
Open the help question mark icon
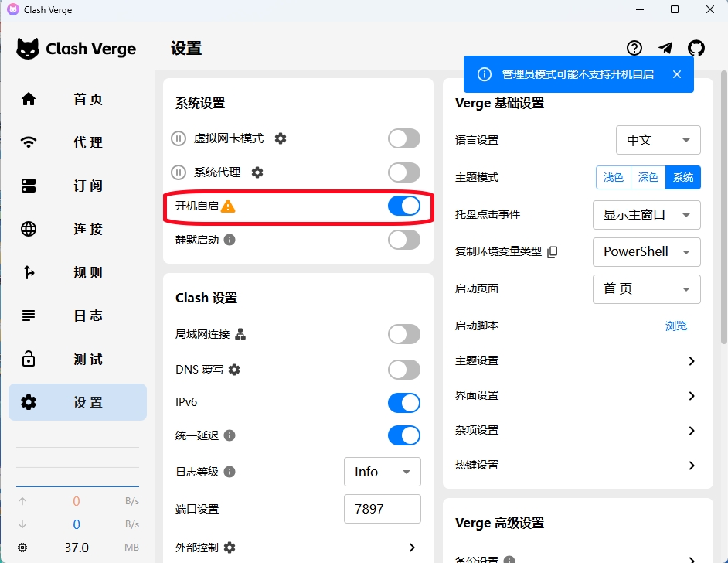point(634,48)
